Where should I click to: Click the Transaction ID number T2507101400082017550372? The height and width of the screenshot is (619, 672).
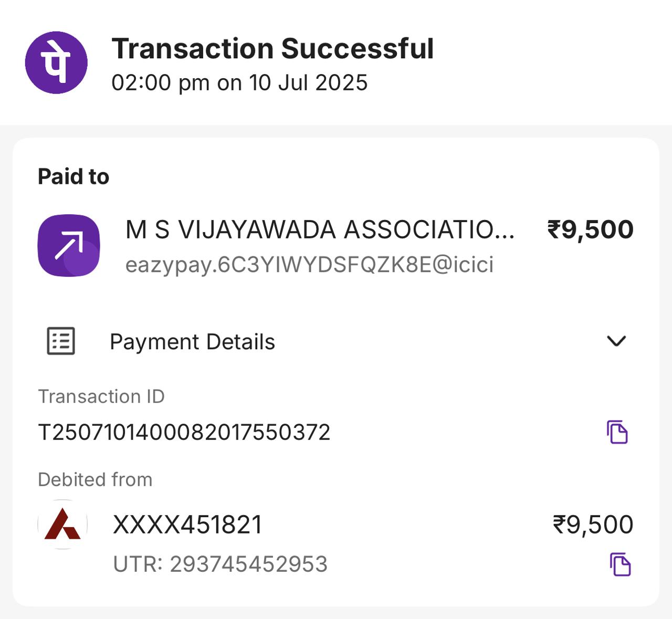tap(184, 433)
